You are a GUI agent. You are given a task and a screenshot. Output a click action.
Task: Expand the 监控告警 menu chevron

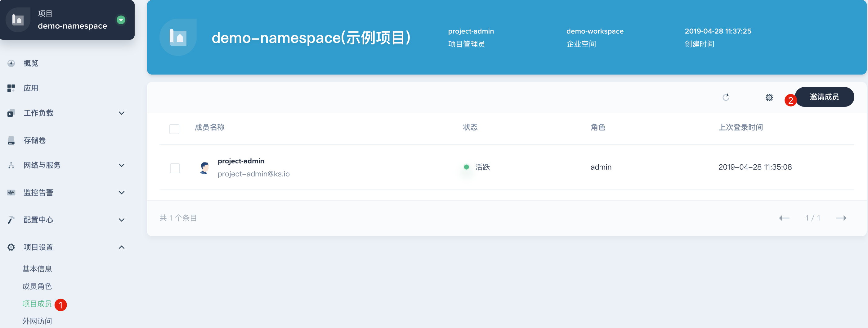[x=122, y=193]
